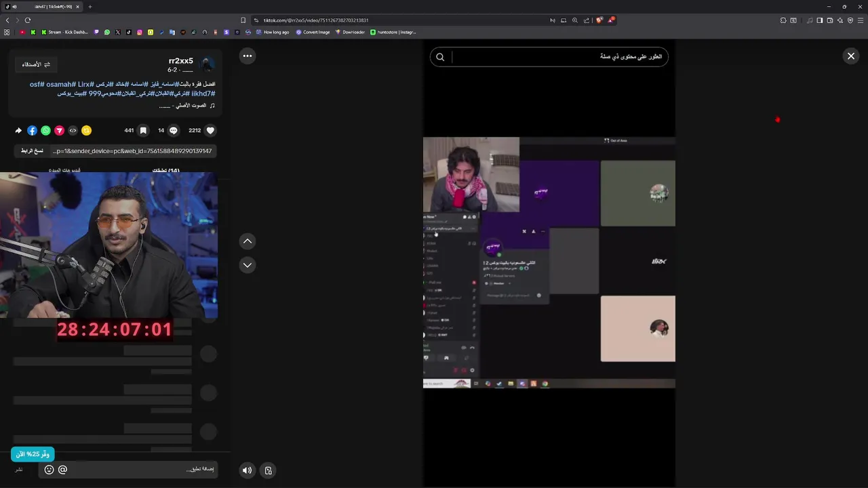Viewport: 868px width, 488px height.
Task: Open the browser extensions puzzle icon
Action: (783, 20)
